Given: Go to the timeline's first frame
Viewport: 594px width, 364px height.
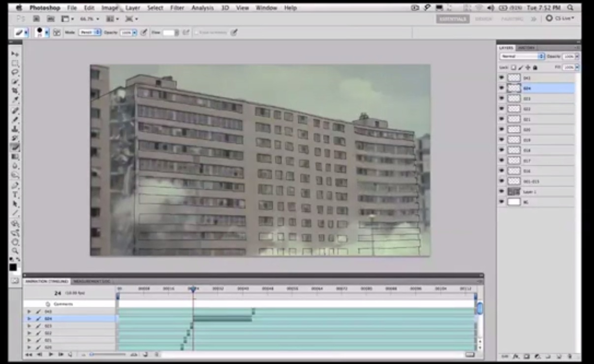Looking at the screenshot, I should (29, 354).
